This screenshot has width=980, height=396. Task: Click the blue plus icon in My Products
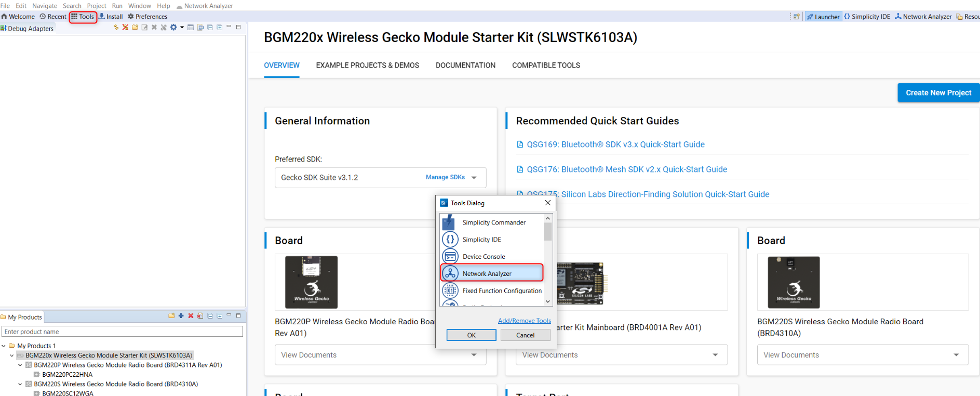coord(181,316)
